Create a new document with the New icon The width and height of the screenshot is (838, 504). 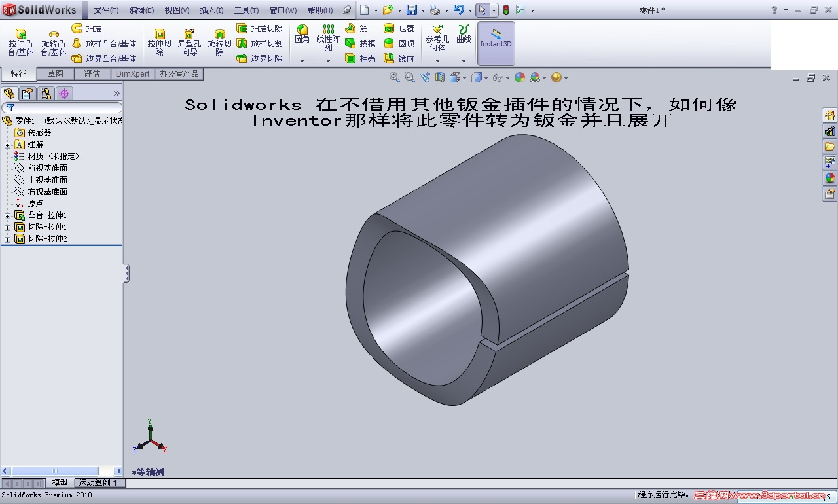point(364,10)
